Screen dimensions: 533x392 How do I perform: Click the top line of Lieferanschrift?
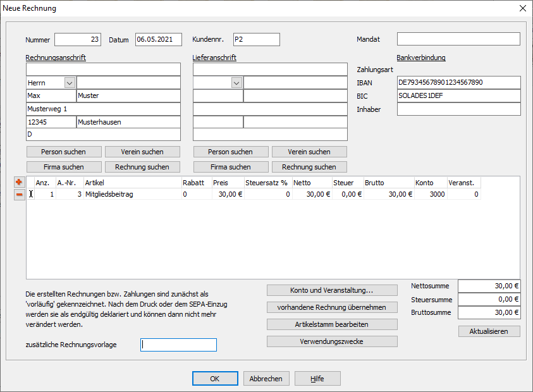[270, 70]
